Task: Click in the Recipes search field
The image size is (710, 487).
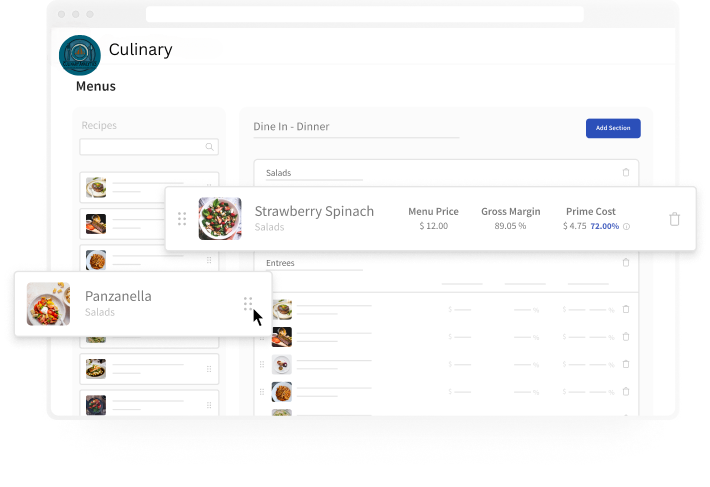Action: point(149,147)
